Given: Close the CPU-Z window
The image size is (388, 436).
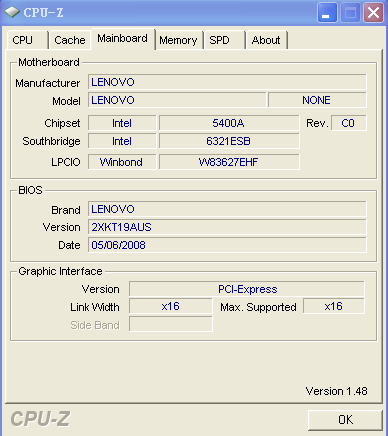Looking at the screenshot, I should point(373,13).
